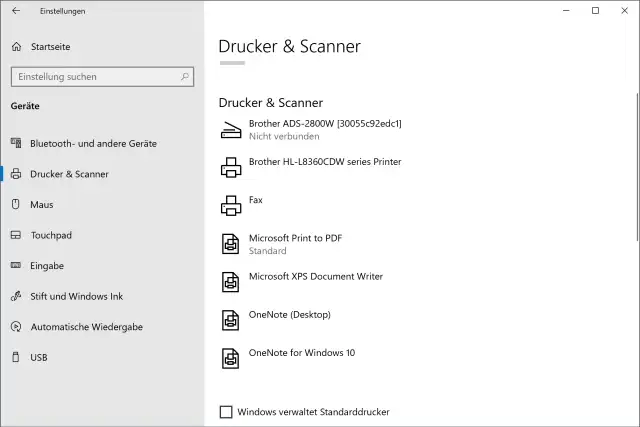Viewport: 640px width, 427px height.
Task: Open Bluetooth- und andere Geräte
Action: tap(93, 143)
